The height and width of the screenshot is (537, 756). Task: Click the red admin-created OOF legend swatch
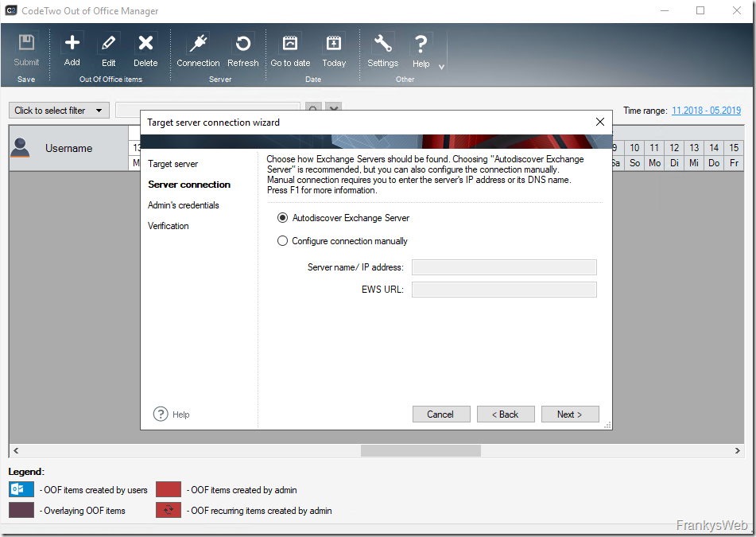169,489
